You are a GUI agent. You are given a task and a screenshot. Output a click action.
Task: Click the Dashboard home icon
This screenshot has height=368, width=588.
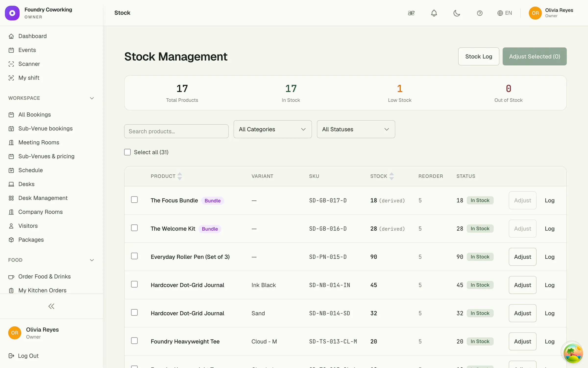[11, 36]
